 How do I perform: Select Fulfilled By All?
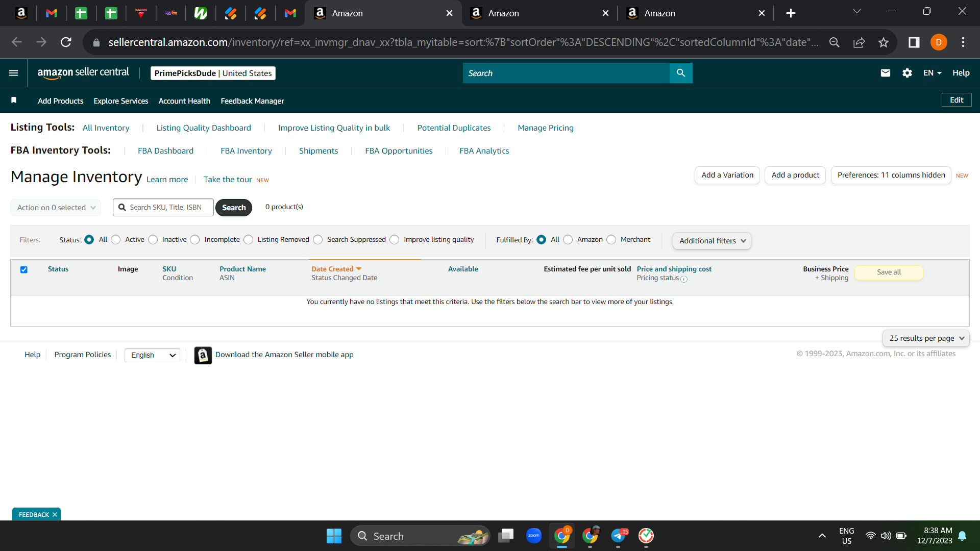(542, 240)
